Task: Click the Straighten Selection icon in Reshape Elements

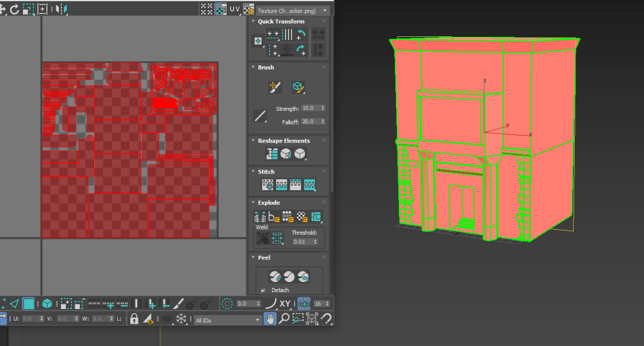Action: coord(272,154)
